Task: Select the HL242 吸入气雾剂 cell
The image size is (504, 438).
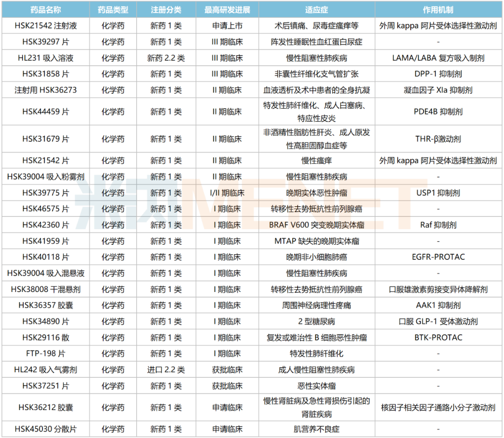Action: tap(46, 369)
